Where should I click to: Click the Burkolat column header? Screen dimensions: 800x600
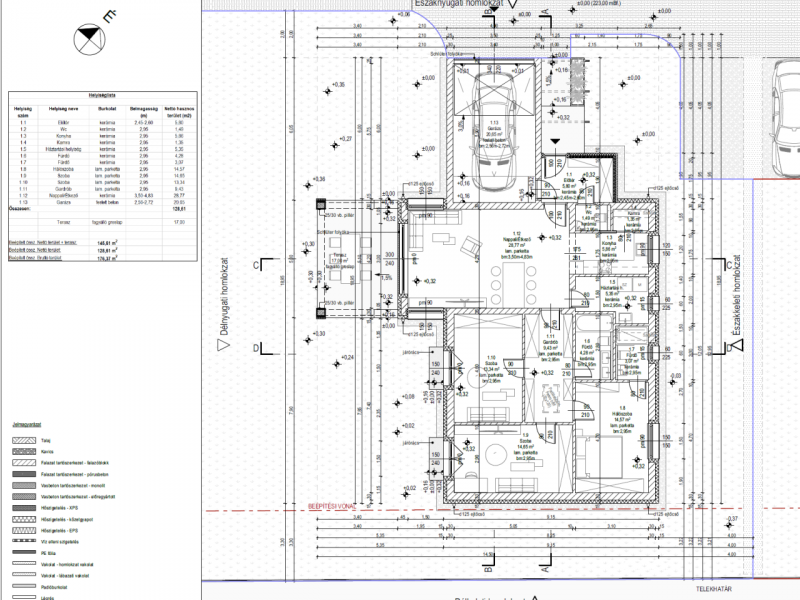(x=107, y=109)
